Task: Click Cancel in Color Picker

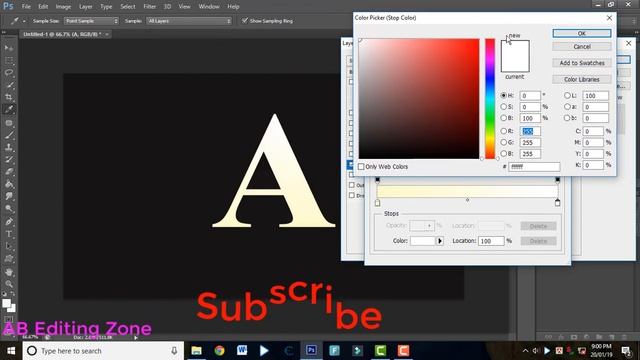Action: 582,47
